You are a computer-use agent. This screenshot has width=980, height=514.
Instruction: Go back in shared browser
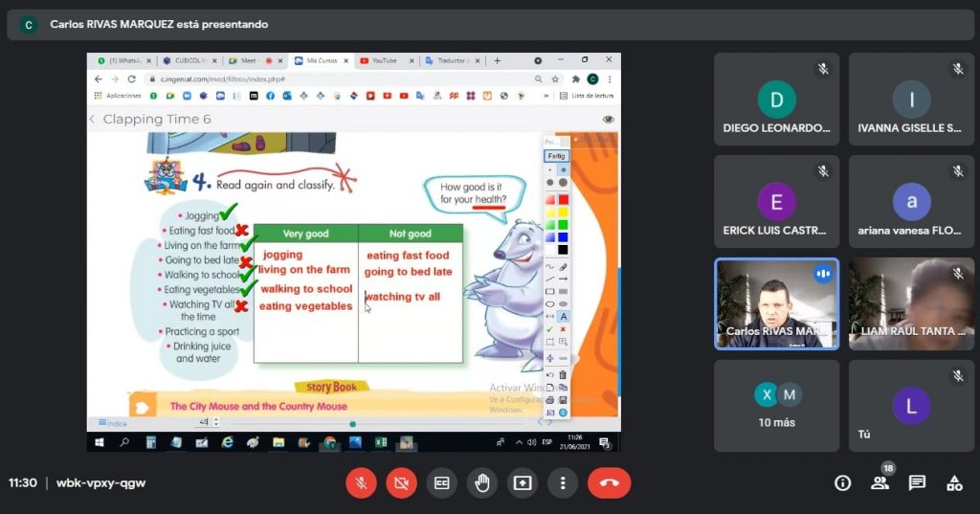pos(99,78)
